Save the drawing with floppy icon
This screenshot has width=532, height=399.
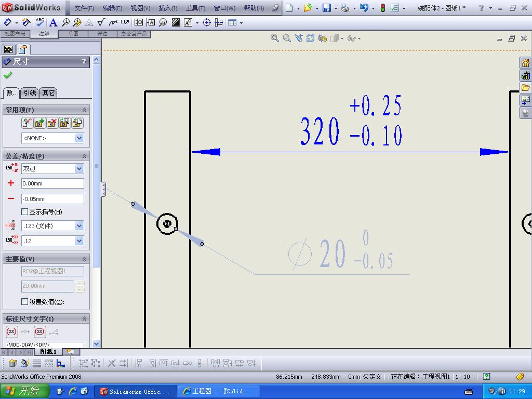coord(326,8)
